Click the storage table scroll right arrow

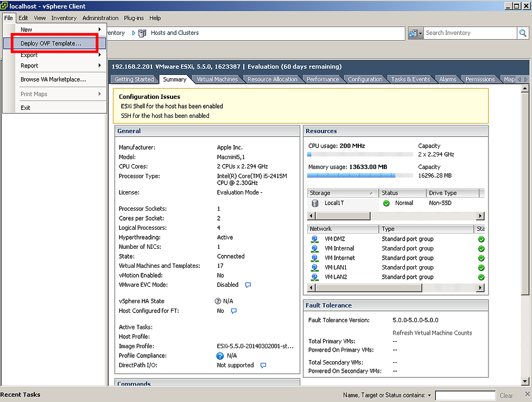click(x=480, y=216)
